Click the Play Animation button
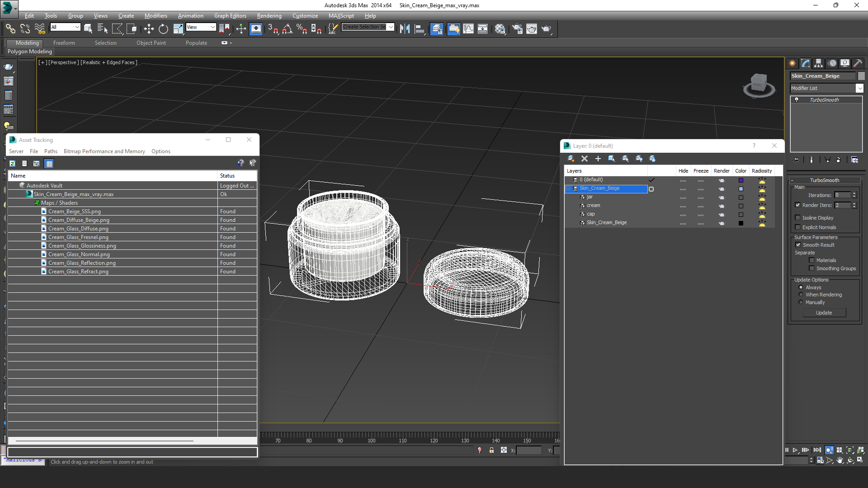 pyautogui.click(x=795, y=450)
